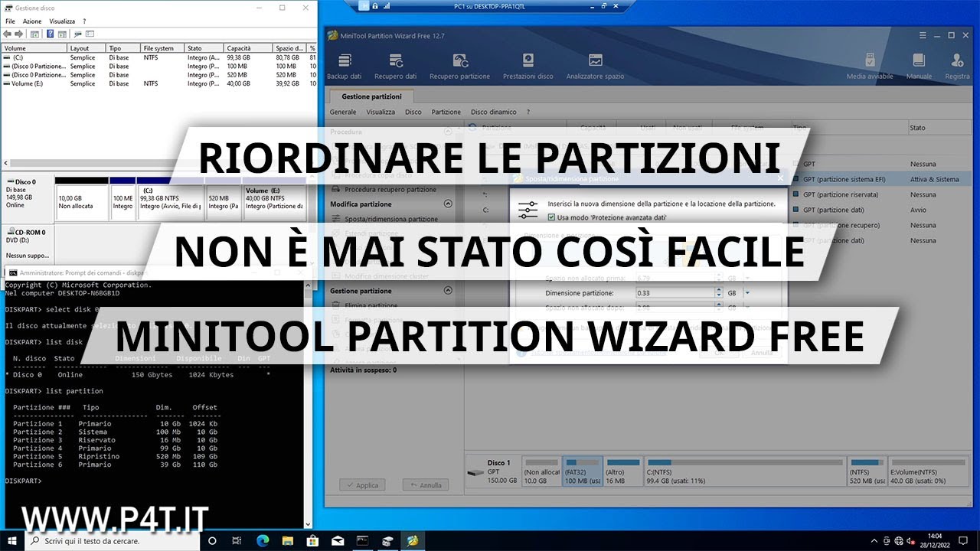
Task: Select Volume (E:) 40,00 GB partition graphic
Action: [x=273, y=198]
